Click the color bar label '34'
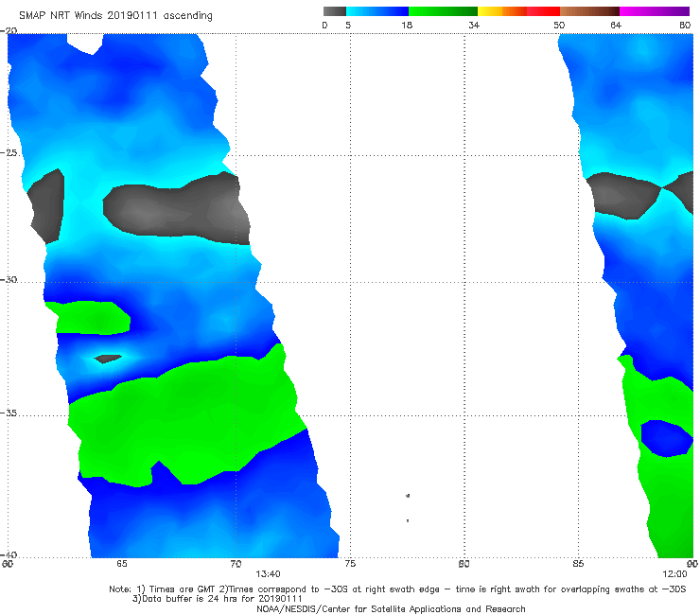The width and height of the screenshot is (700, 615). click(x=474, y=25)
